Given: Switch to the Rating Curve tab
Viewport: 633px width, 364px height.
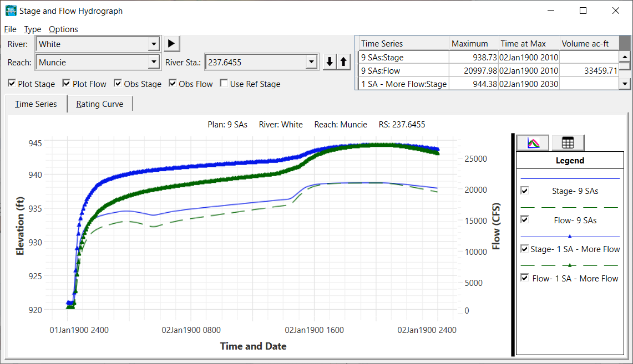Looking at the screenshot, I should pyautogui.click(x=100, y=104).
